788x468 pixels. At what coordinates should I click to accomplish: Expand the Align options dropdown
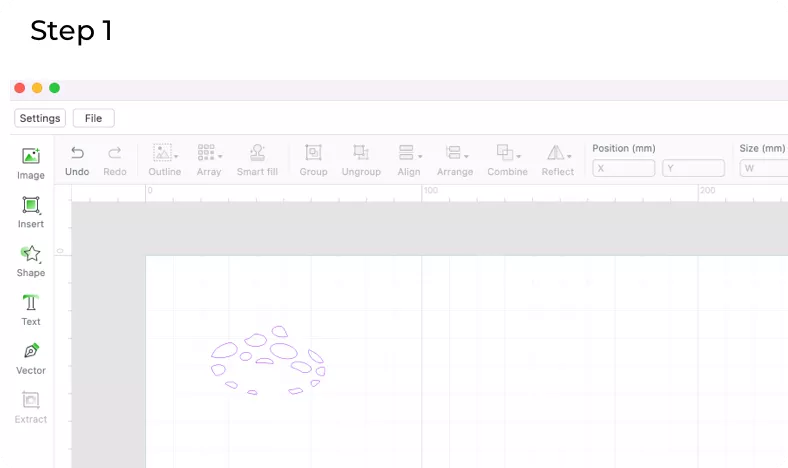tap(420, 156)
